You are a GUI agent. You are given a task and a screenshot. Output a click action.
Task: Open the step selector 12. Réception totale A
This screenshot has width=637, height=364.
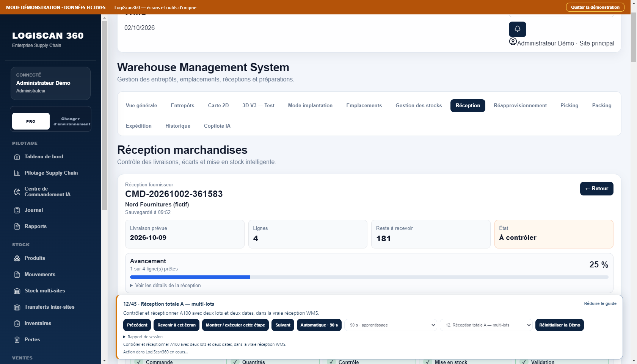486,325
